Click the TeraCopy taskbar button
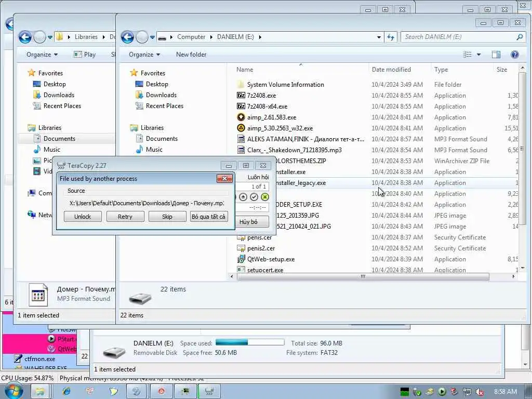Screen dimensions: 532x399 coord(209,391)
